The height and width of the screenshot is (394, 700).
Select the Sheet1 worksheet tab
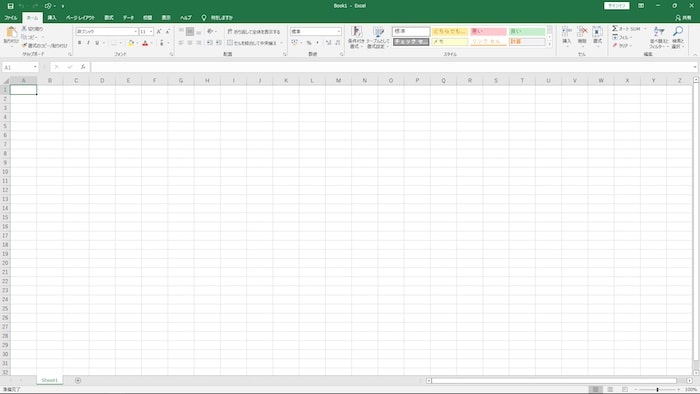[x=50, y=380]
